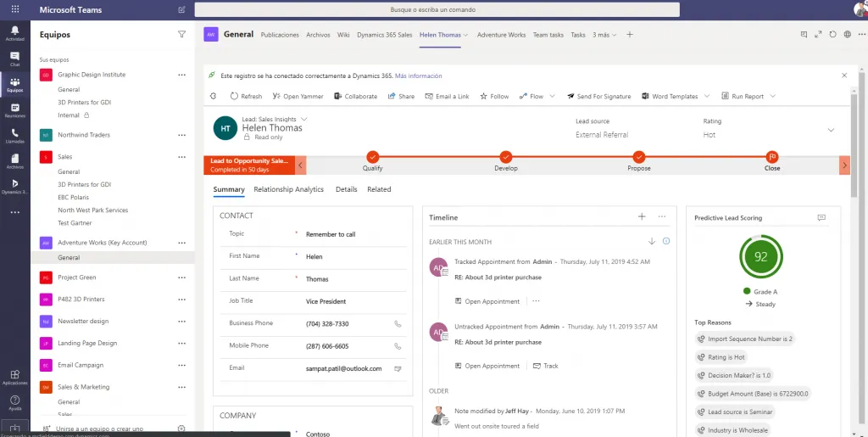The height and width of the screenshot is (437, 868).
Task: Open the Wiki tab
Action: [x=343, y=34]
